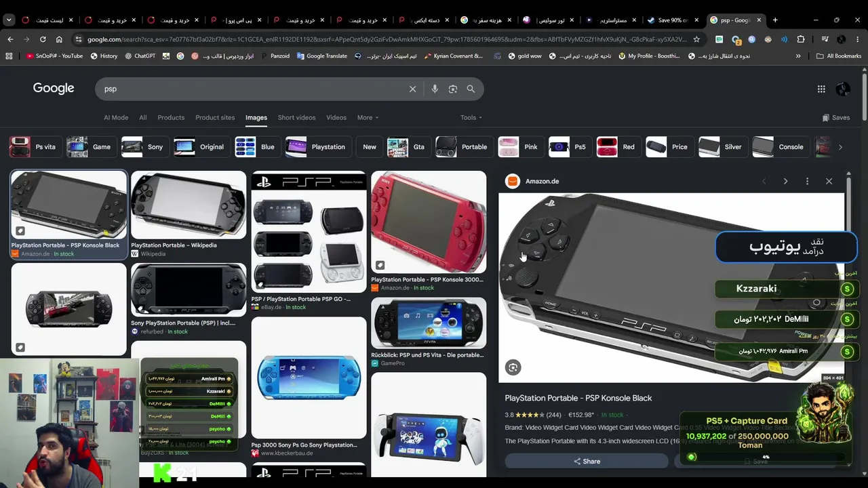Viewport: 868px width, 488px height.
Task: Close the Amazon.de image preview panel
Action: (x=829, y=181)
